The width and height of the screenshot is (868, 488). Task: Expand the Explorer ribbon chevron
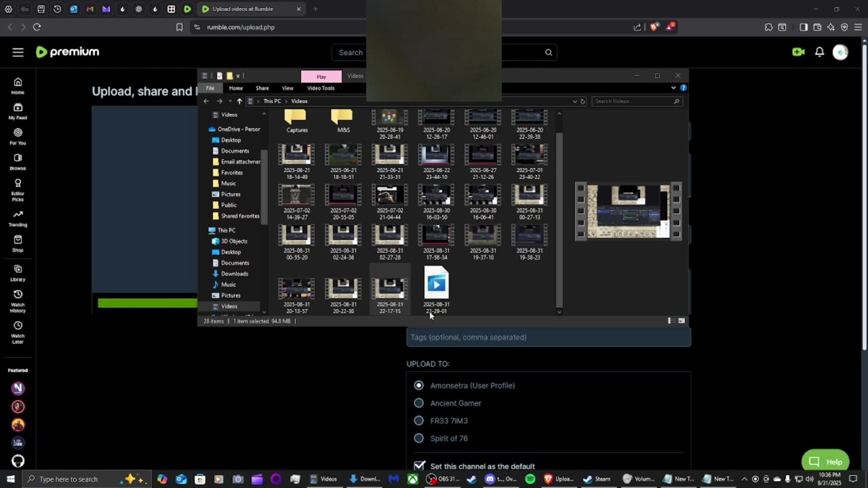pos(673,87)
